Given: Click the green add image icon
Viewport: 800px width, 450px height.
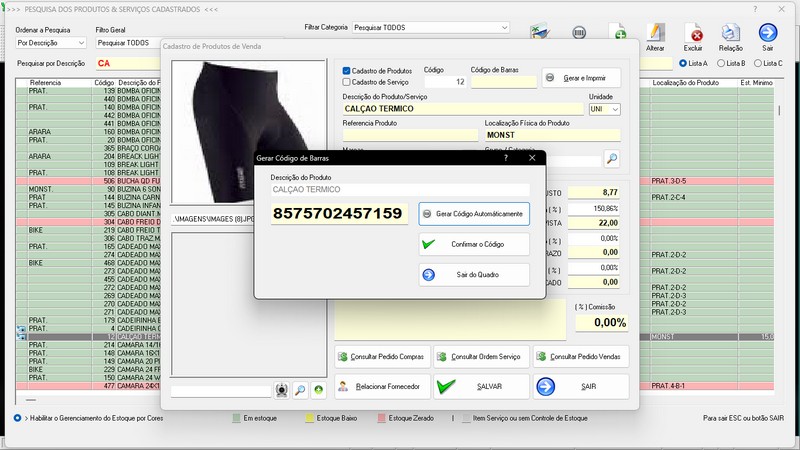Looking at the screenshot, I should tap(319, 390).
